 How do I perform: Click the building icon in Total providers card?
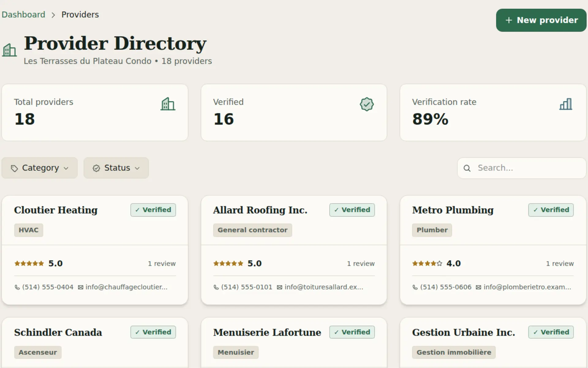pyautogui.click(x=168, y=104)
